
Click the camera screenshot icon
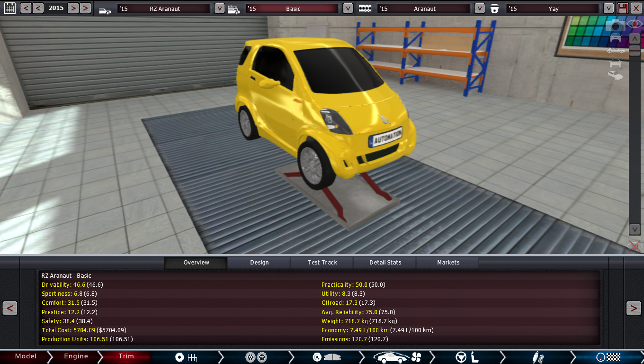615,25
